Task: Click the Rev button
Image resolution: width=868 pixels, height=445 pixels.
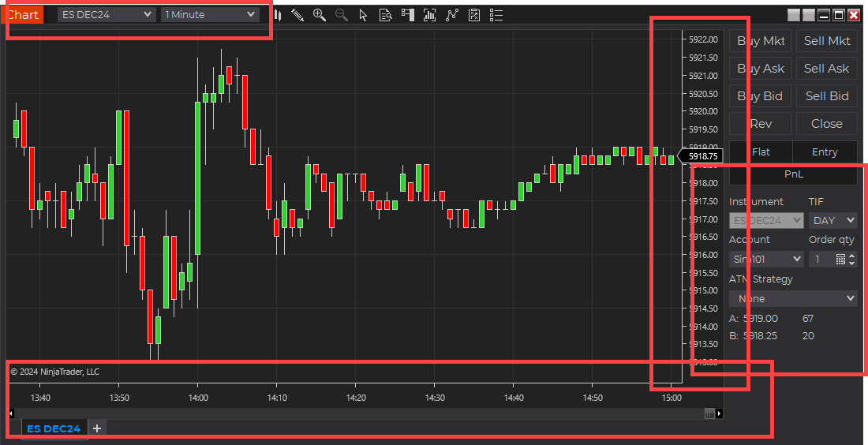Action: point(761,123)
